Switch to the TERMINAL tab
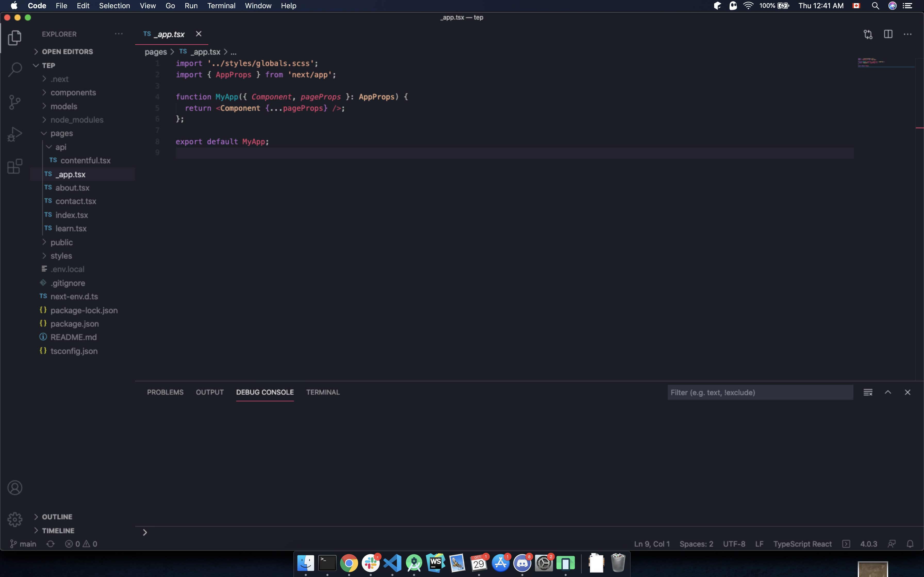This screenshot has height=577, width=924. point(323,392)
